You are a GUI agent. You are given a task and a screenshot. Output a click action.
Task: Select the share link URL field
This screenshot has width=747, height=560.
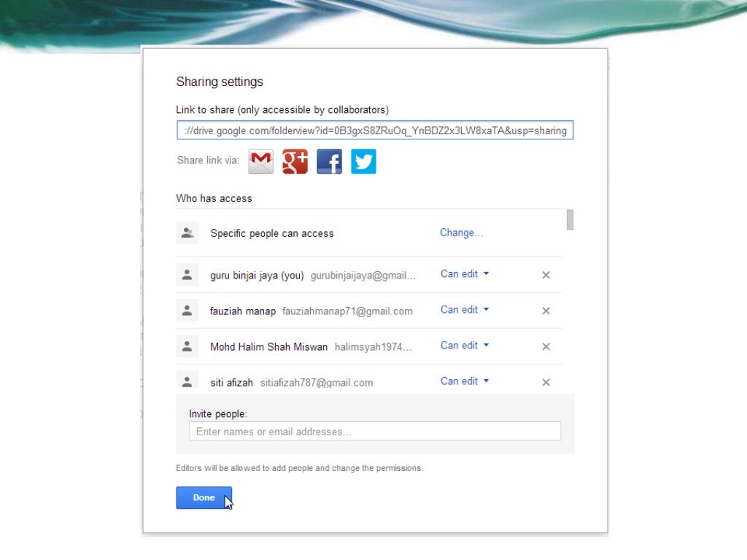[375, 131]
